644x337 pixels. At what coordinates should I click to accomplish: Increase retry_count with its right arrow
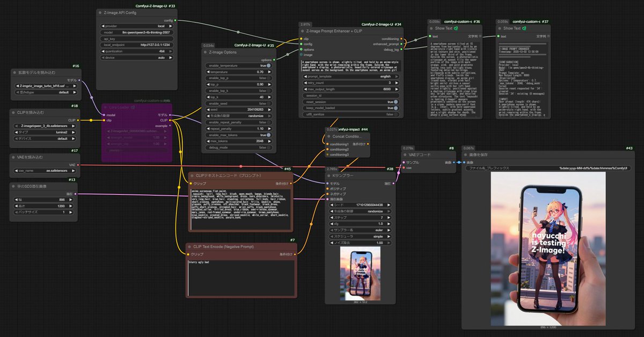coord(397,83)
